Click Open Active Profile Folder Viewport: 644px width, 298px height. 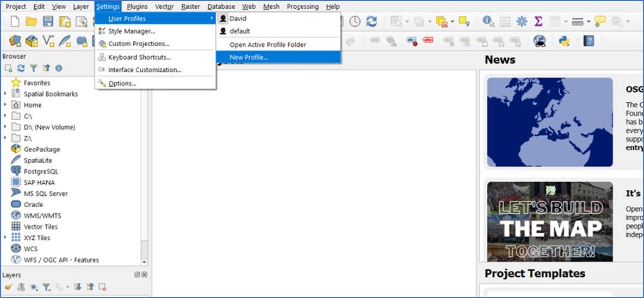pos(279,45)
